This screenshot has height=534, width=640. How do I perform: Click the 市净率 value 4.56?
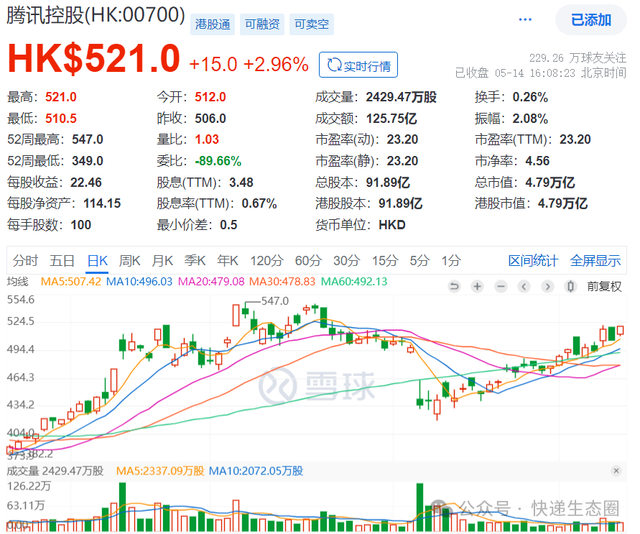[x=537, y=161]
